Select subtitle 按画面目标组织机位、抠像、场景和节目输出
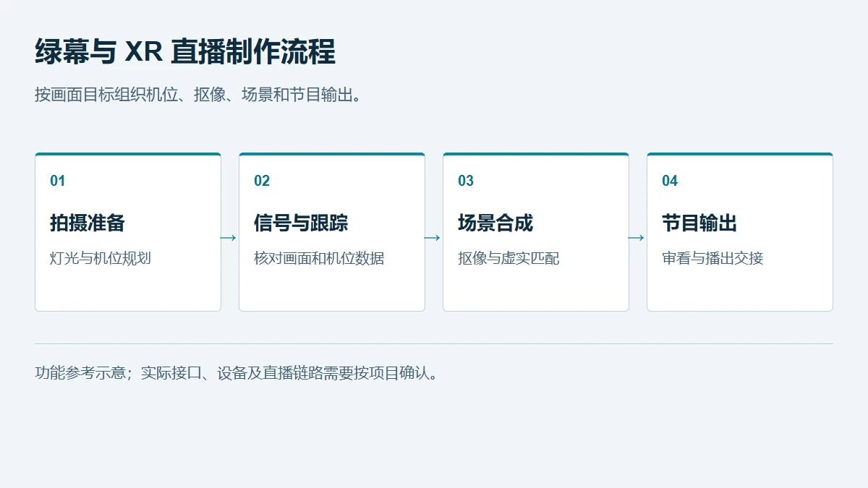The height and width of the screenshot is (488, 868). [x=198, y=95]
